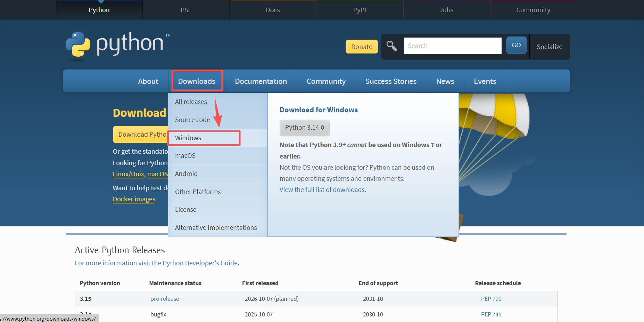The image size is (644, 322).
Task: Open the Success Stories navigation menu
Action: point(391,81)
